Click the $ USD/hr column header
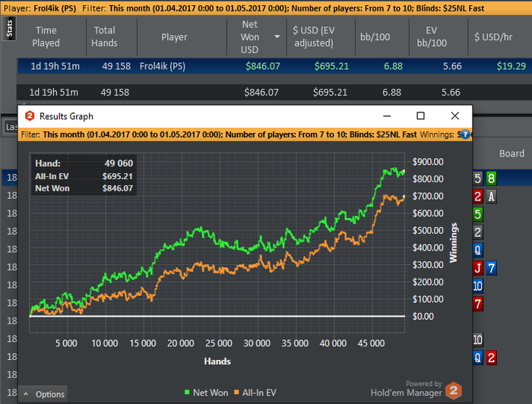The width and height of the screenshot is (532, 404). click(x=493, y=36)
